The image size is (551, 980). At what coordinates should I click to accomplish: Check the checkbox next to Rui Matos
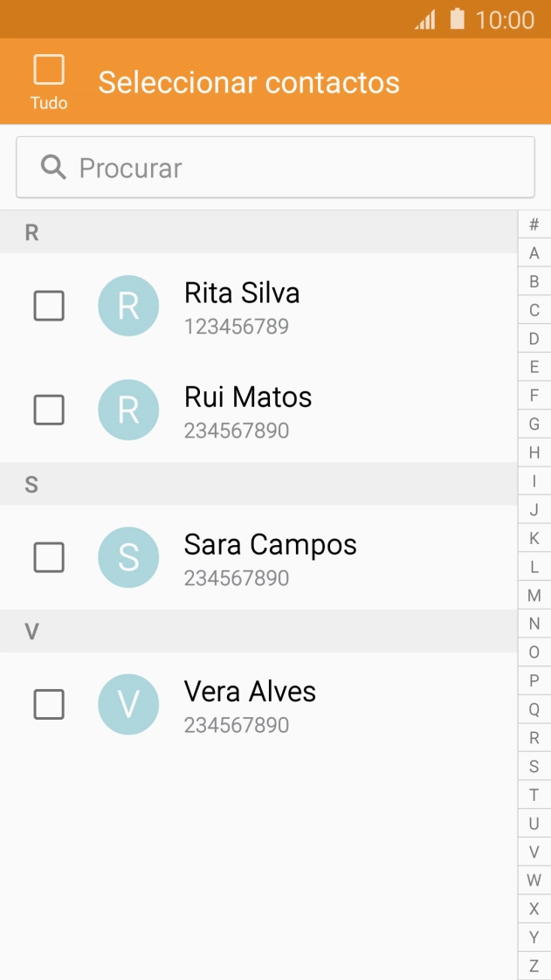[x=48, y=410]
